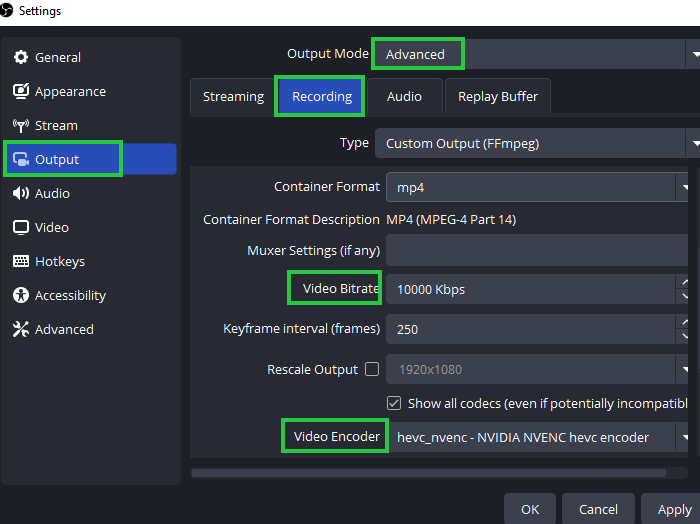
Task: Decrease Video Bitrate with down arrow
Action: pos(683,296)
